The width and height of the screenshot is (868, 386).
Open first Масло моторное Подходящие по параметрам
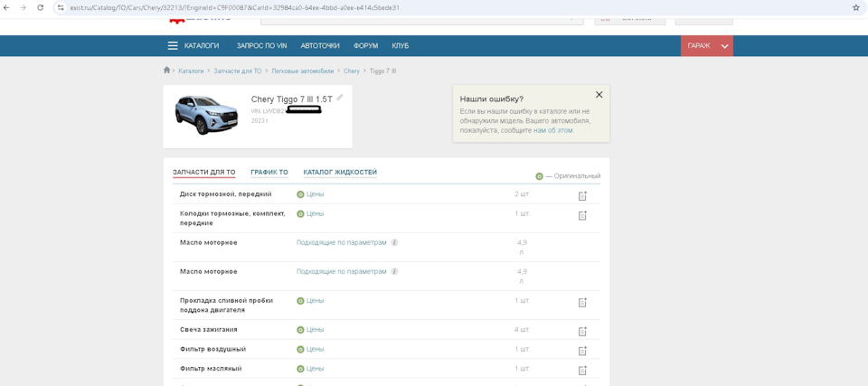point(341,242)
